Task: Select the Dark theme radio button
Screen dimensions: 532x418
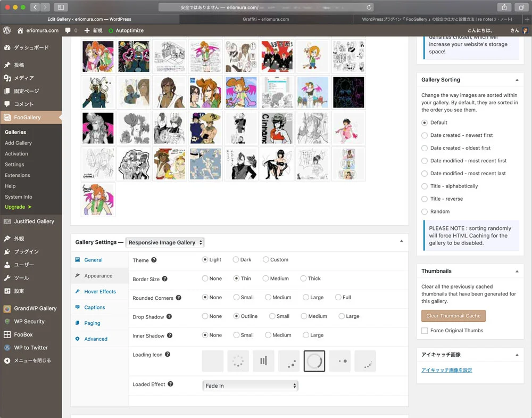Action: click(236, 260)
